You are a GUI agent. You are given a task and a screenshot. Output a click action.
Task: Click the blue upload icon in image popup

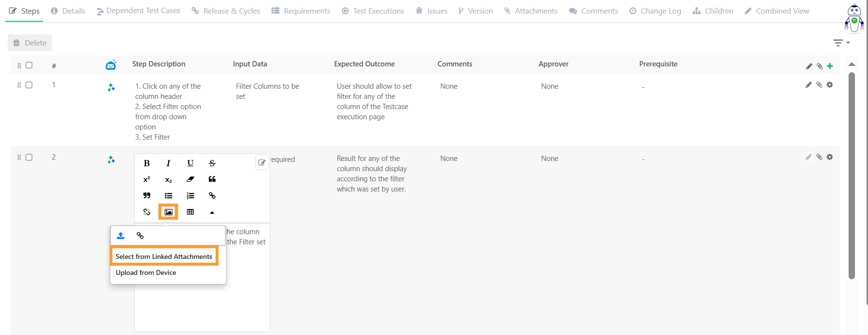121,236
